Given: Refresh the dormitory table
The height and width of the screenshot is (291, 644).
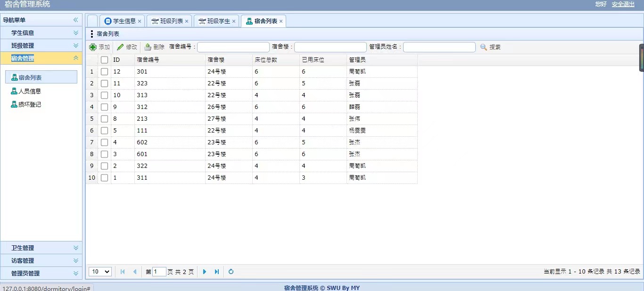Looking at the screenshot, I should [x=231, y=272].
